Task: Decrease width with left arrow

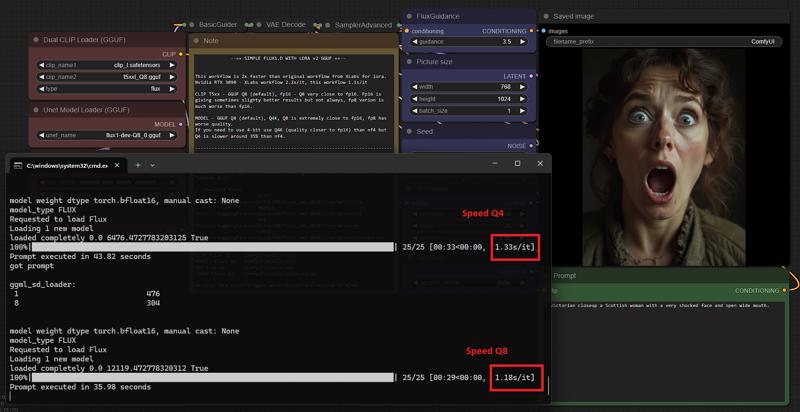Action: coord(415,87)
